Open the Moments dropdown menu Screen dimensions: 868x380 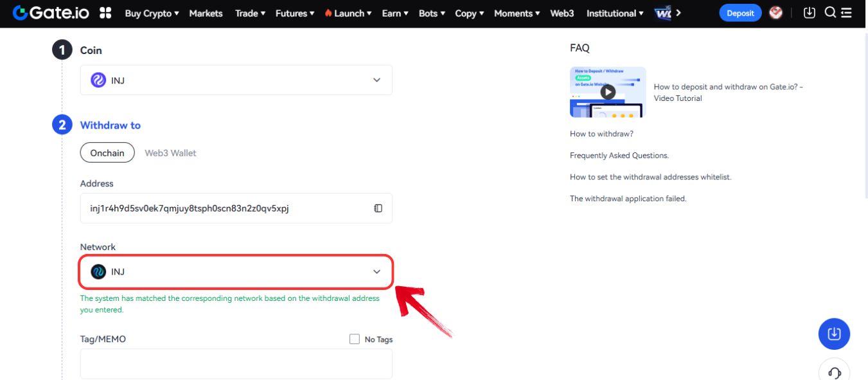pos(518,13)
